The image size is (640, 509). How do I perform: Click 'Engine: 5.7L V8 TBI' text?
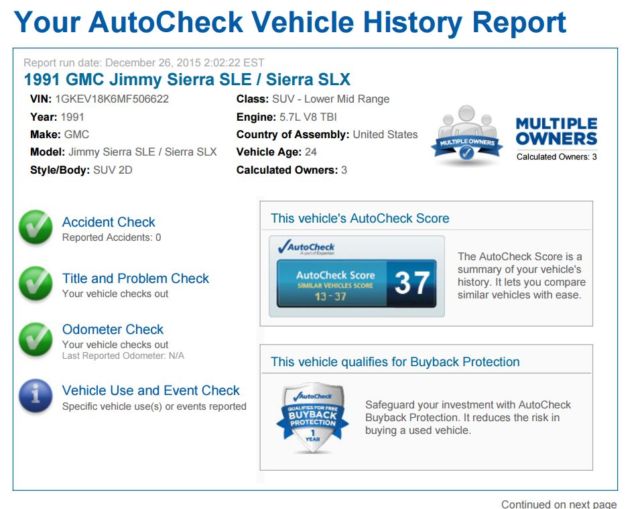[287, 117]
